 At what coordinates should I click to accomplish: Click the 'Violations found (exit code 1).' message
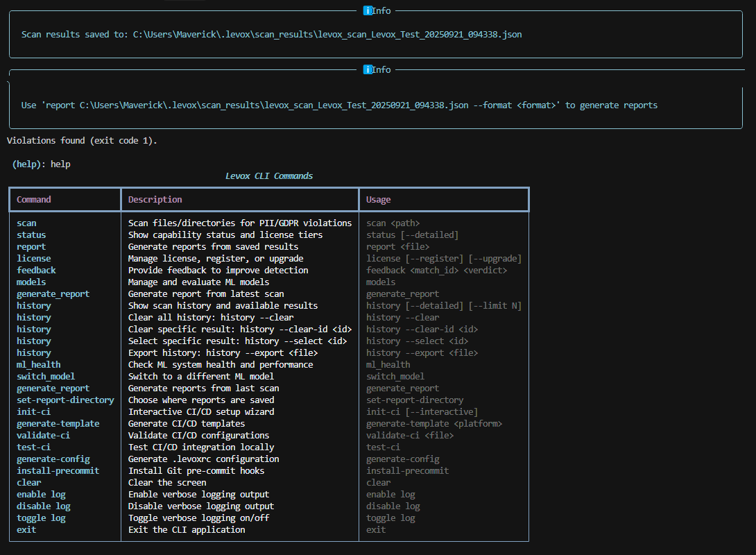point(81,140)
